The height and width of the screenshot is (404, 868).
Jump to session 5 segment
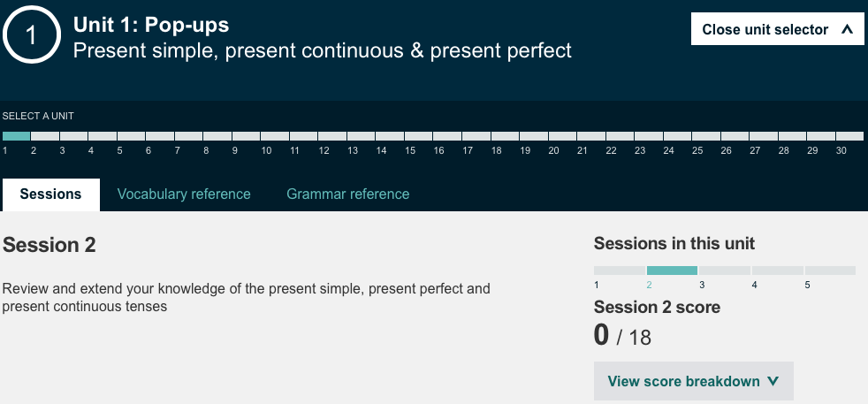(x=830, y=271)
